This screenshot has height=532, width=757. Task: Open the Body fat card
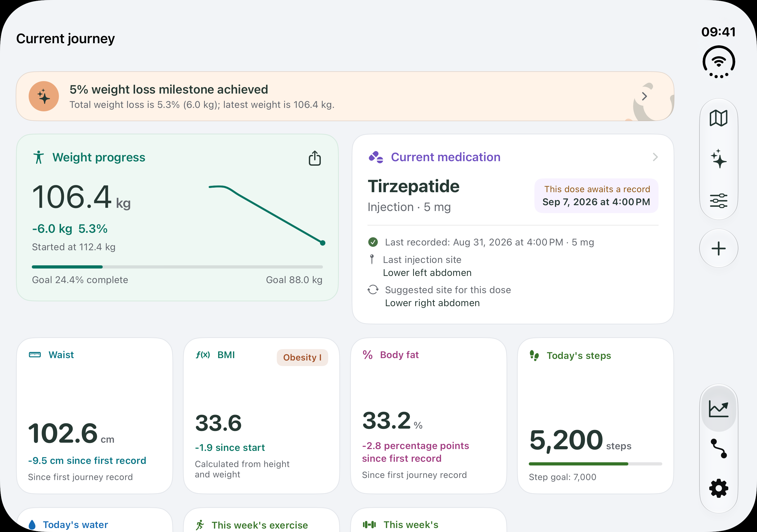point(428,416)
